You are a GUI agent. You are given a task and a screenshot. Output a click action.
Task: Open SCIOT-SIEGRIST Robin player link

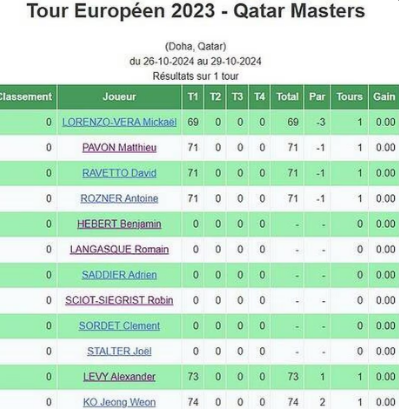tap(119, 300)
